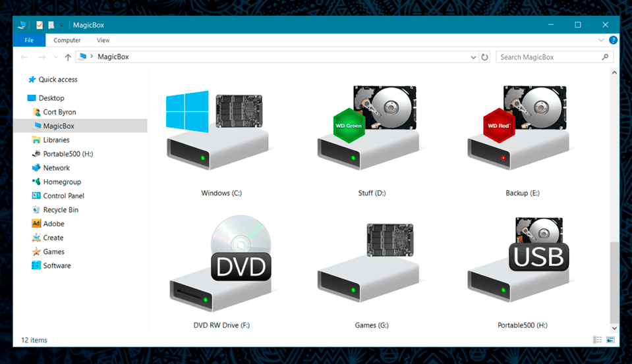Click the Homegroup icon in sidebar
The width and height of the screenshot is (632, 364).
(36, 182)
